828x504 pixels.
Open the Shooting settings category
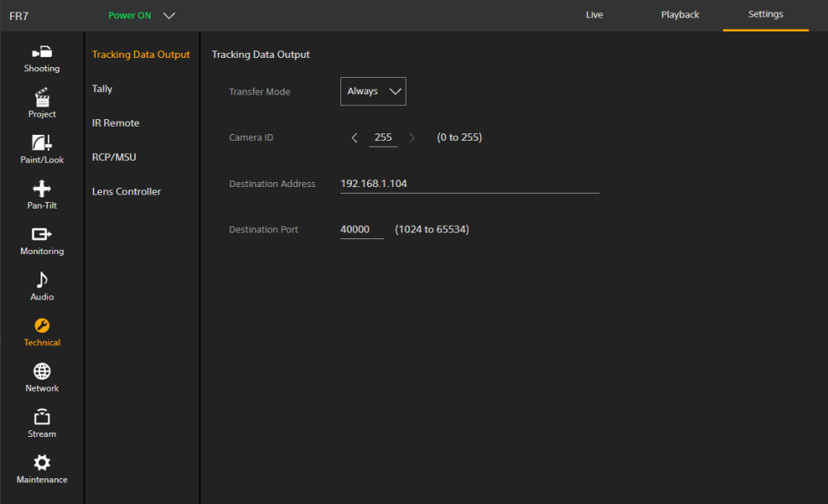(41, 58)
